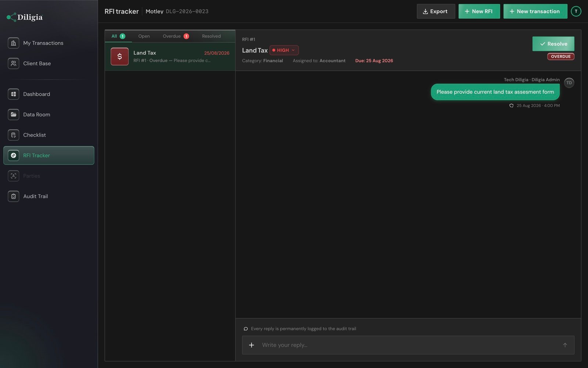
Task: Resolve the Land Tax RFI
Action: tap(553, 44)
